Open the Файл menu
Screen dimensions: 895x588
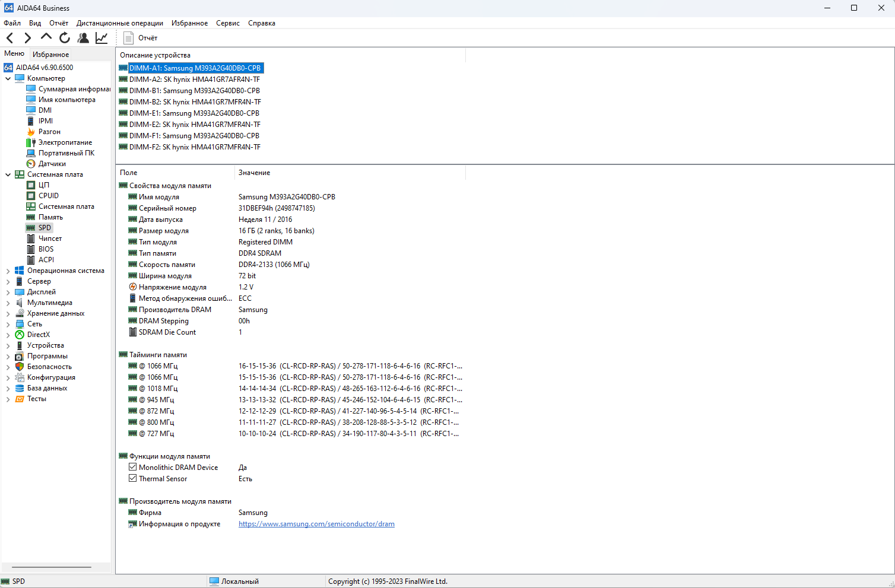[x=12, y=23]
